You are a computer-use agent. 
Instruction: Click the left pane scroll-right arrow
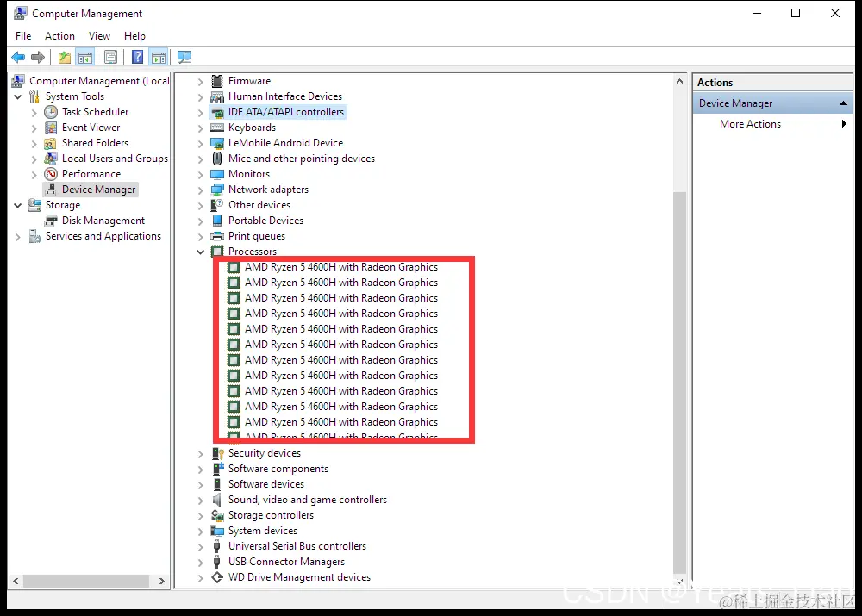point(161,581)
